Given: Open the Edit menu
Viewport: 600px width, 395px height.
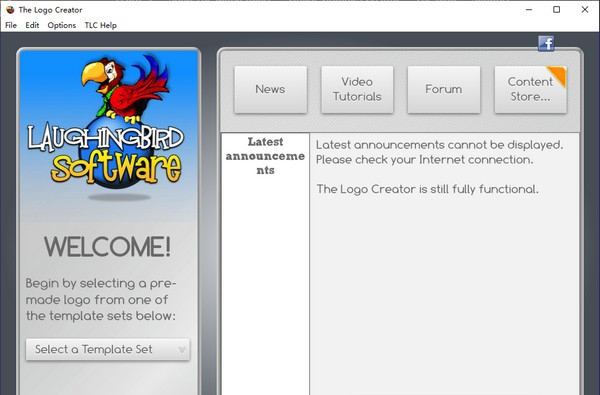Looking at the screenshot, I should click(32, 25).
